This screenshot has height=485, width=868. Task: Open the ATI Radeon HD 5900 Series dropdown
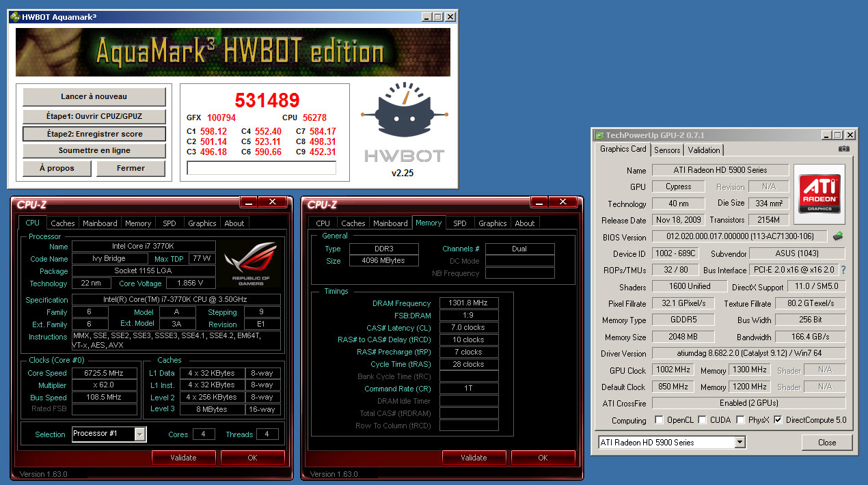pyautogui.click(x=740, y=442)
